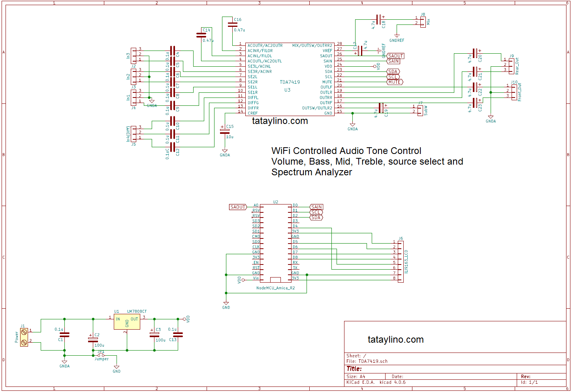Select capacitor C18 near Mix connector
This screenshot has width=572, height=392.
[x=379, y=19]
